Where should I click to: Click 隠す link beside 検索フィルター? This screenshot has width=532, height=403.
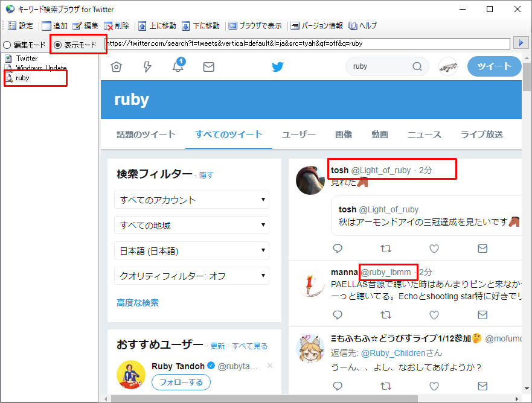pos(206,175)
